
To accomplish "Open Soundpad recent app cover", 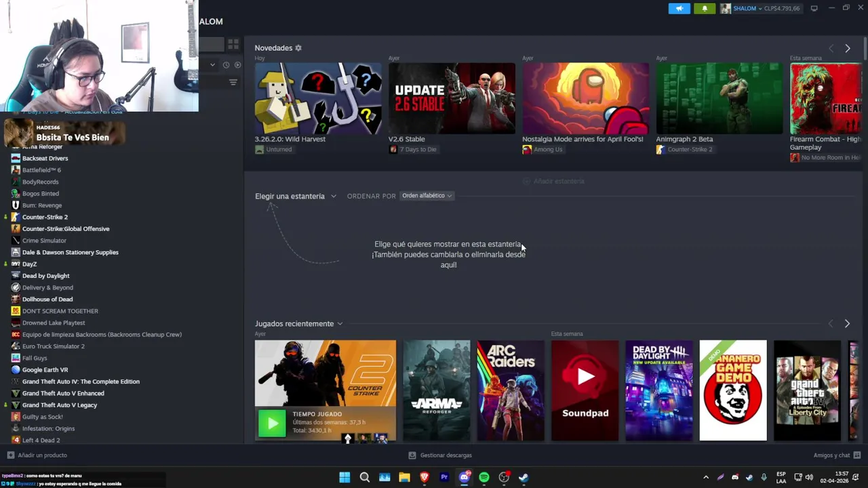I will pos(585,390).
